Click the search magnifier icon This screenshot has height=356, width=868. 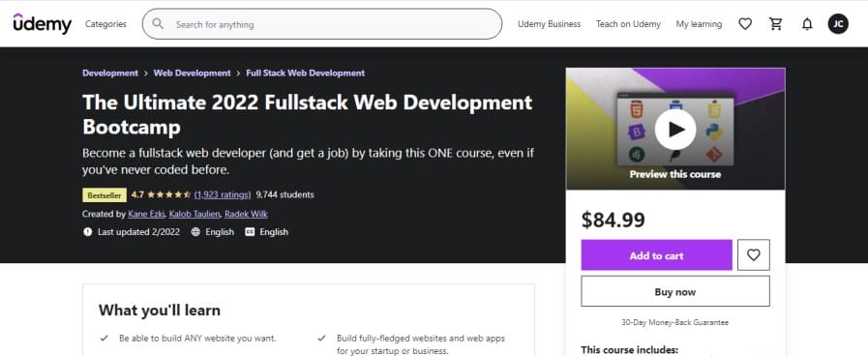click(x=158, y=24)
